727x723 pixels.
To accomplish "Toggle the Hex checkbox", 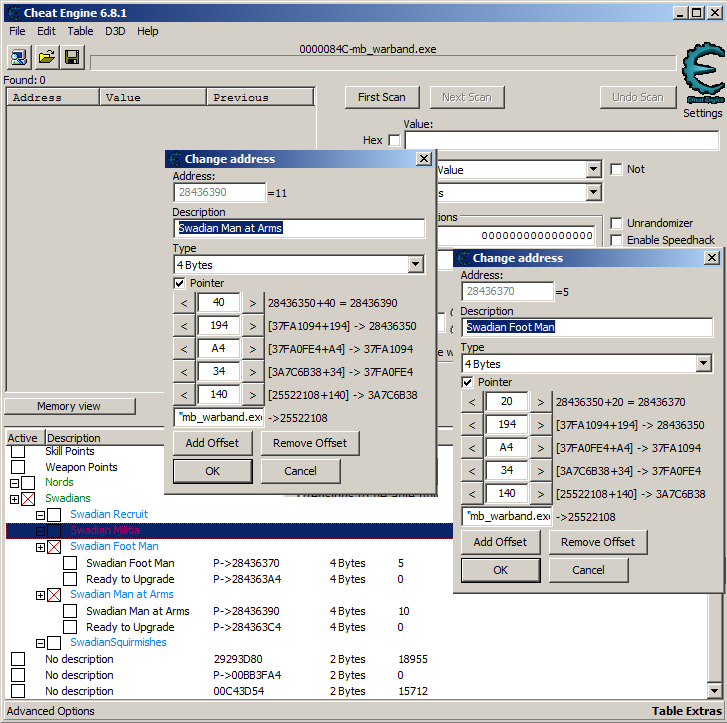I will pos(394,140).
